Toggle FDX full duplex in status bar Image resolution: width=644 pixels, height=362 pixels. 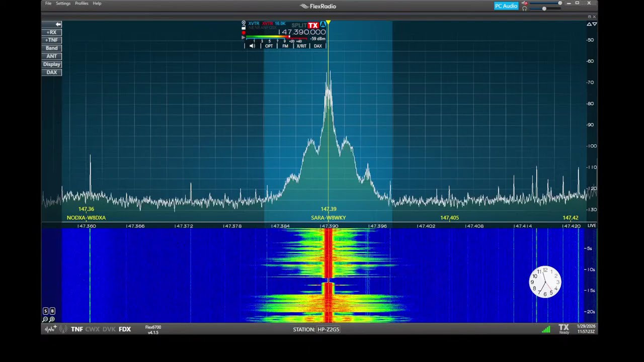click(x=125, y=329)
